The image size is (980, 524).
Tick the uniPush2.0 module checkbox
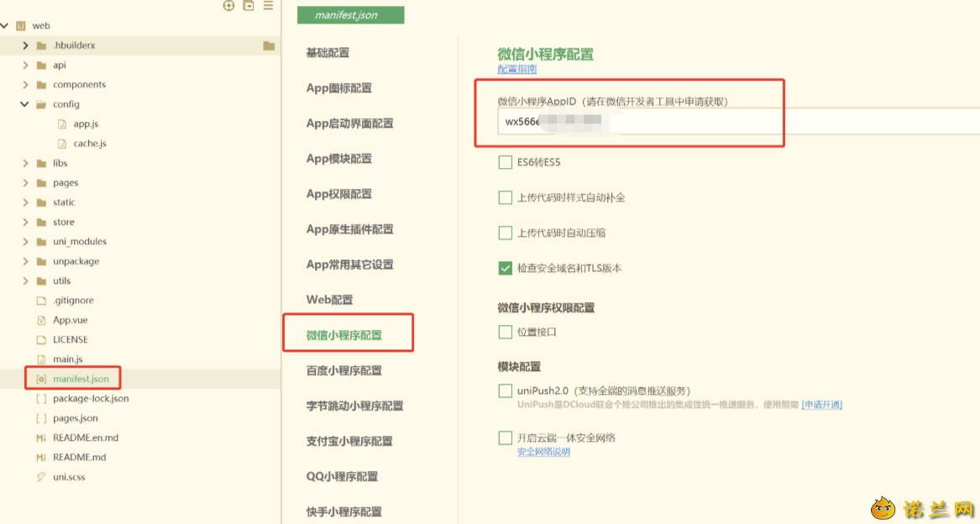tap(505, 390)
